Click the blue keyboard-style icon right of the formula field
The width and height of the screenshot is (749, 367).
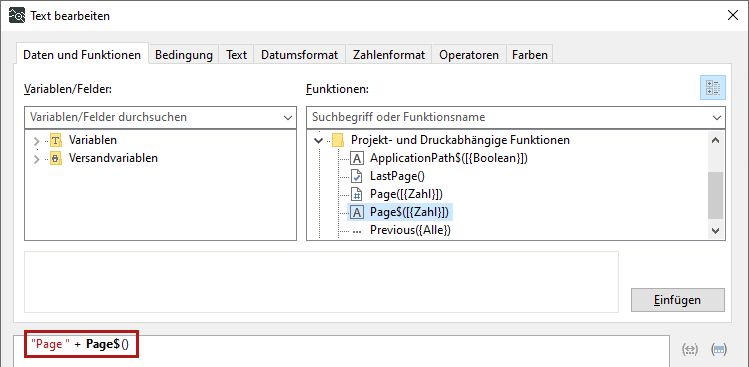[719, 349]
